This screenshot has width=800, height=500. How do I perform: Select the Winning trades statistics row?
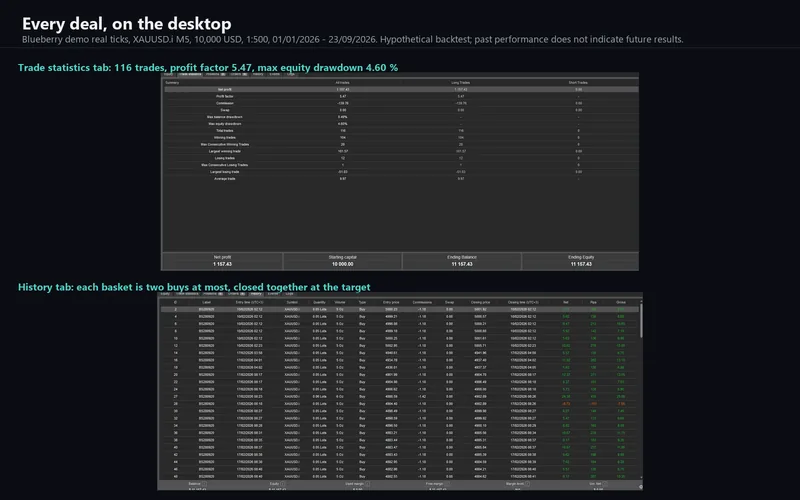pos(401,137)
